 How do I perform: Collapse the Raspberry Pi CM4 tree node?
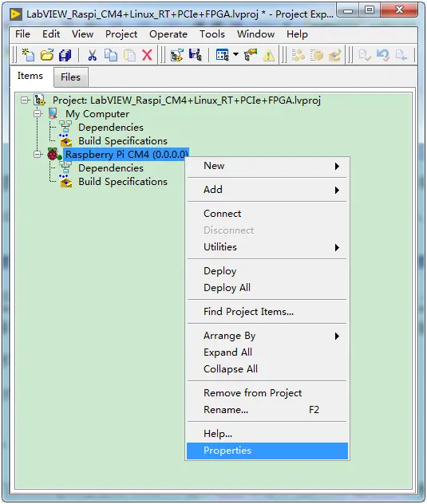click(x=38, y=154)
